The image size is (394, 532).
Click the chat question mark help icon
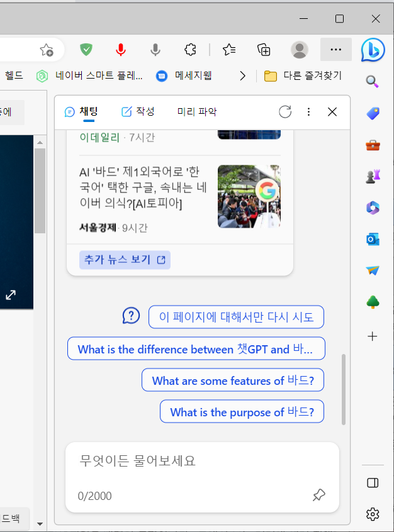point(131,316)
